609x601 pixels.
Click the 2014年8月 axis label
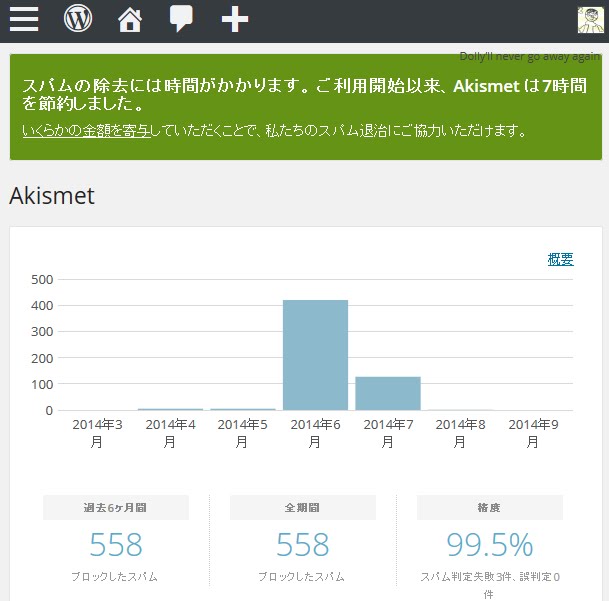[x=460, y=433]
